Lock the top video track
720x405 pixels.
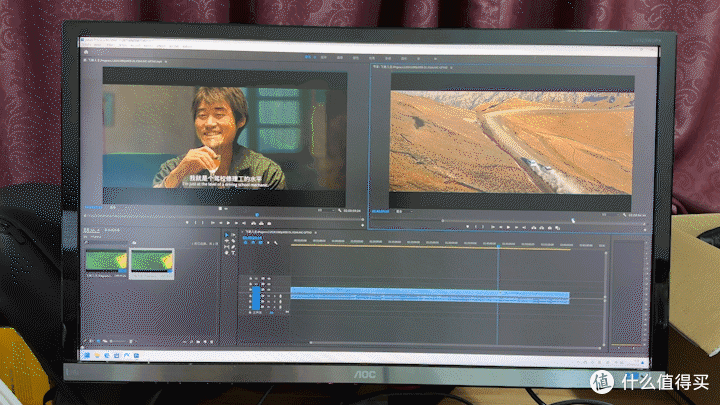[x=251, y=278]
